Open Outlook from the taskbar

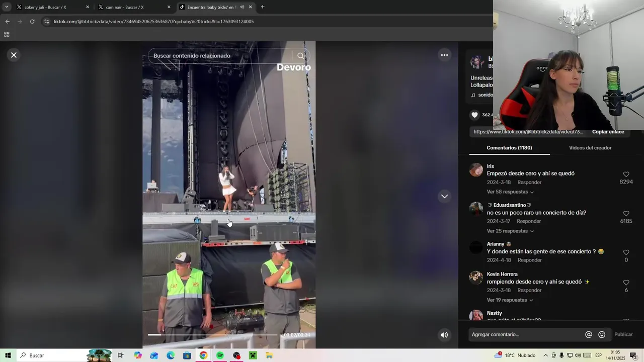click(154, 355)
